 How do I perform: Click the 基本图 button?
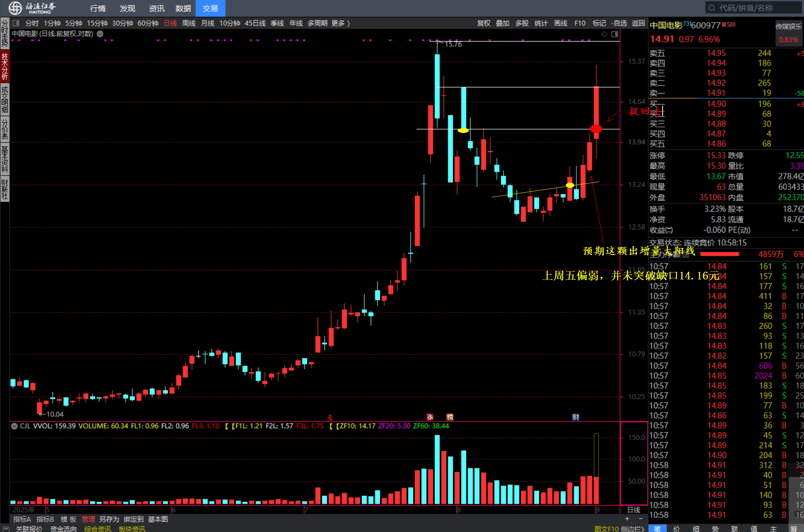coord(158,519)
